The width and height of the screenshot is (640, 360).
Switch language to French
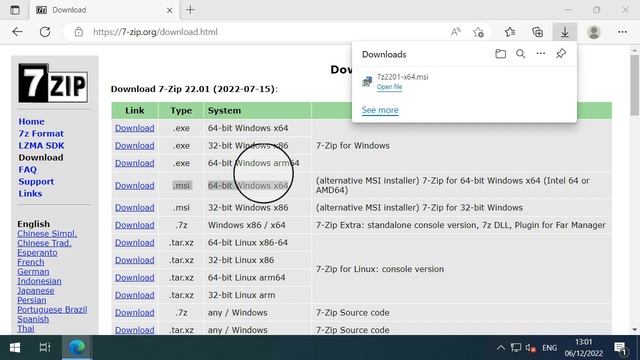31,262
